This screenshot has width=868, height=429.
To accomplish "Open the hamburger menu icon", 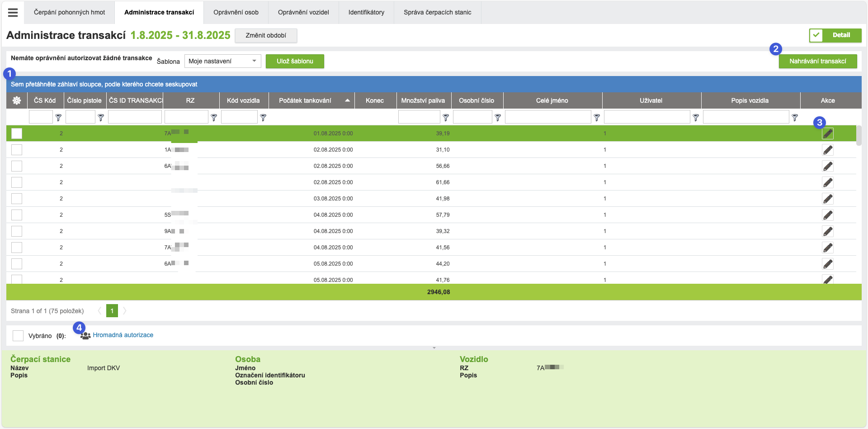I will tap(13, 13).
